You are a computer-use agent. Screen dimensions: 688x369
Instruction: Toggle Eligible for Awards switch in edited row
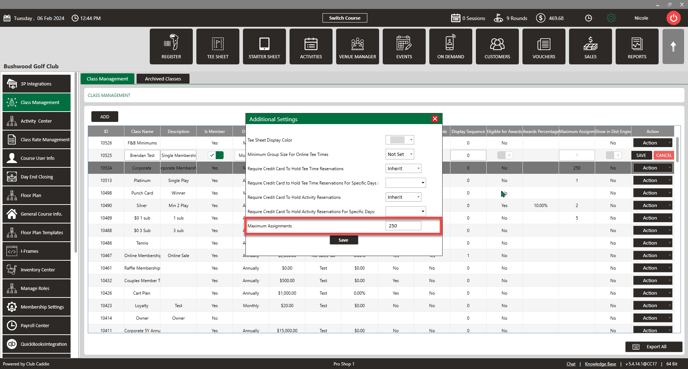504,155
